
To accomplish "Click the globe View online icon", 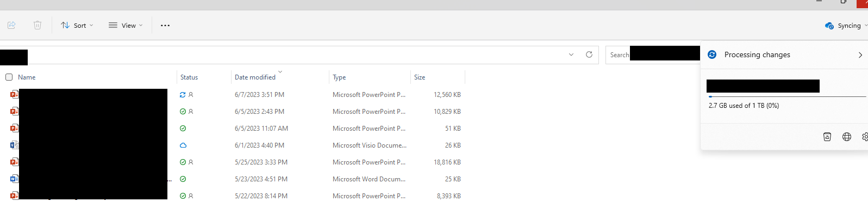I will (x=847, y=137).
